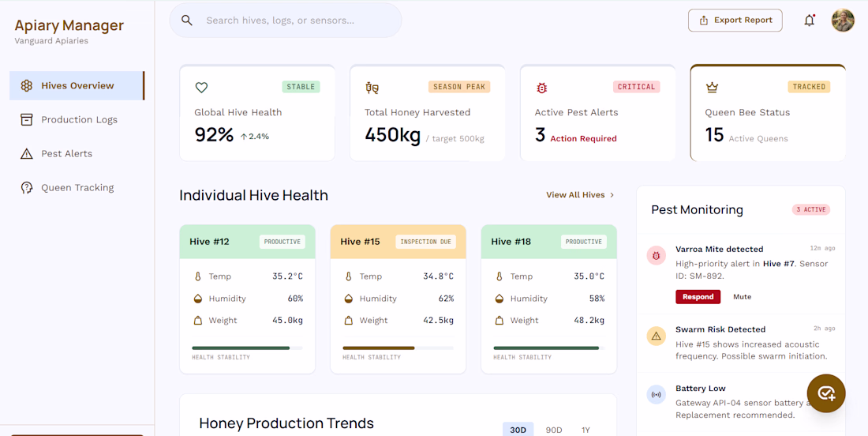Click the 92% global health value
The image size is (868, 436).
214,134
